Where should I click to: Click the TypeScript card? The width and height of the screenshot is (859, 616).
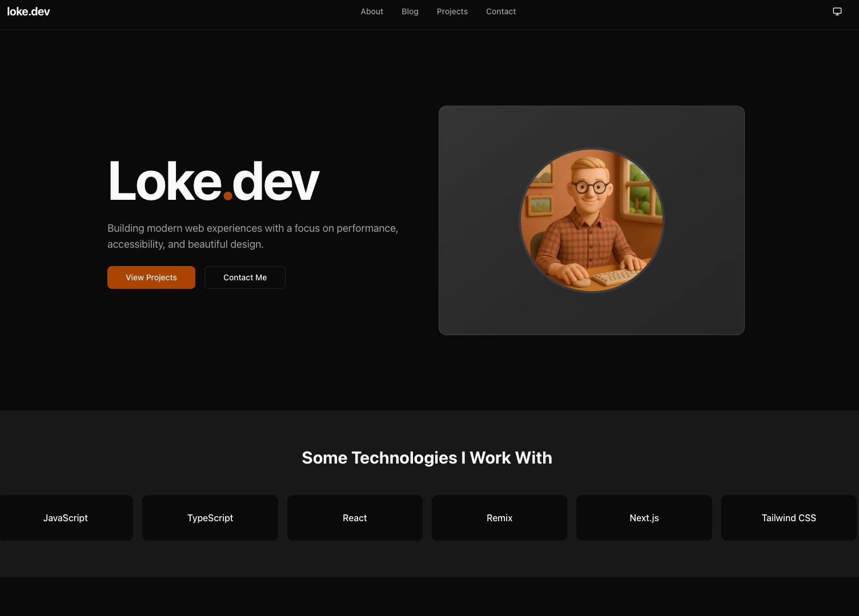click(210, 518)
